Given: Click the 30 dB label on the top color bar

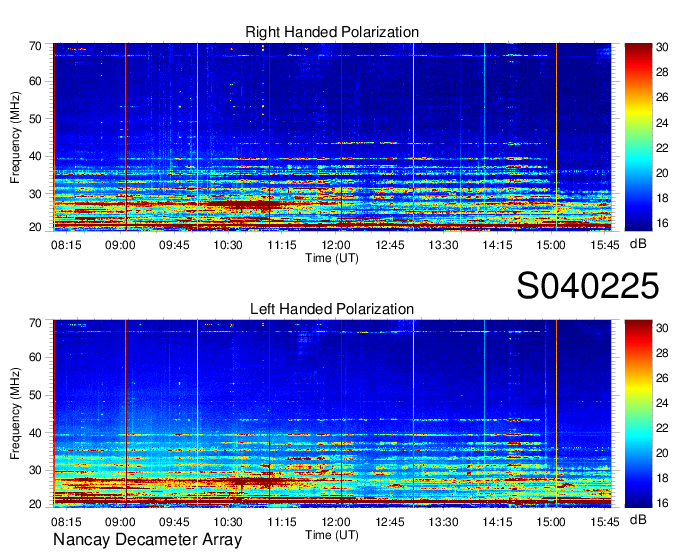Looking at the screenshot, I should [x=662, y=47].
